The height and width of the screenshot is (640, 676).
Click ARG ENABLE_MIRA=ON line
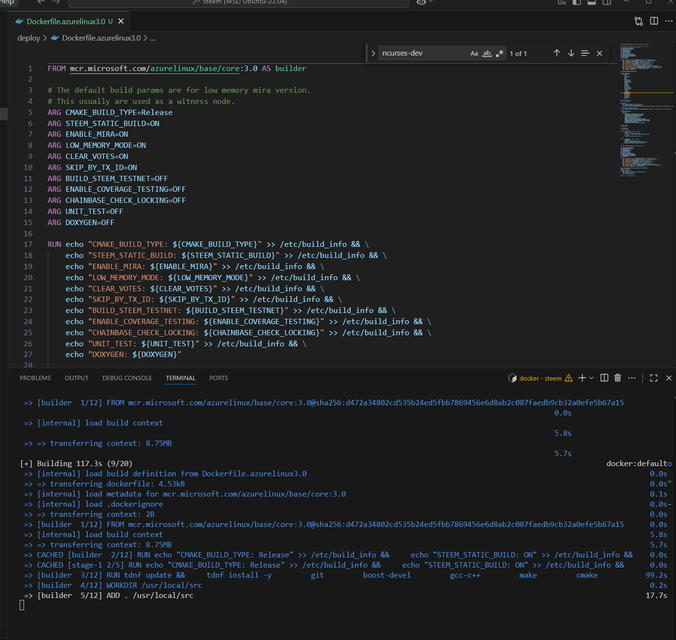click(88, 134)
